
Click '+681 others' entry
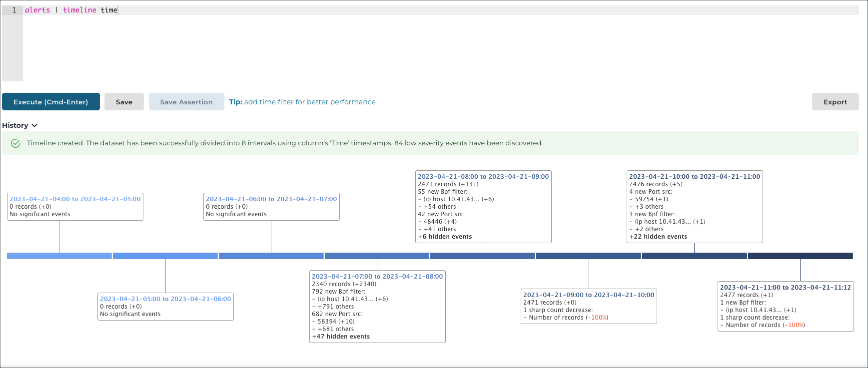click(336, 329)
